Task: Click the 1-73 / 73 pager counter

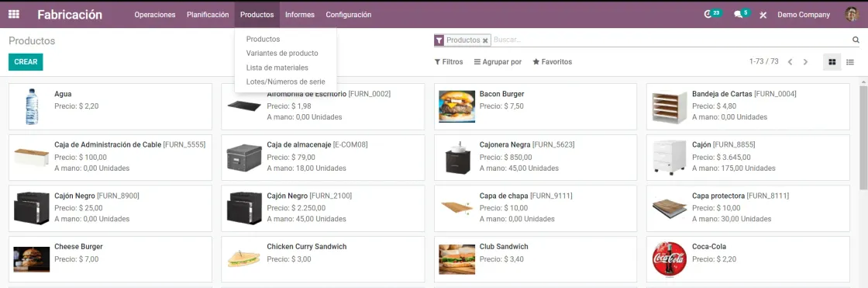Action: point(763,61)
